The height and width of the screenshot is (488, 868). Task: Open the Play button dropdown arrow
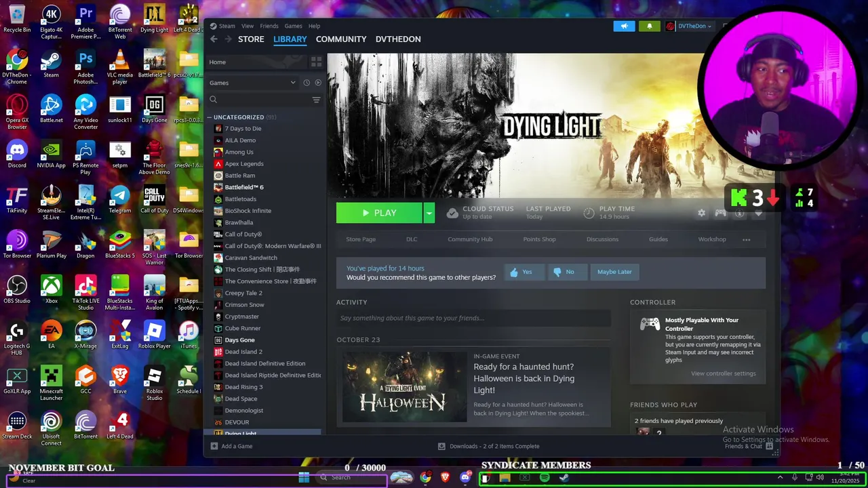[x=429, y=213]
